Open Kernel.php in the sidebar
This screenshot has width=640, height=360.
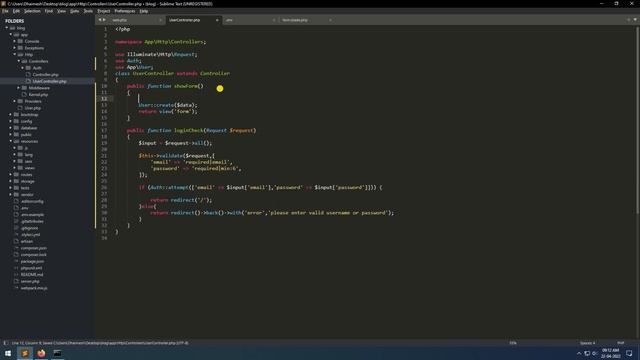pos(38,95)
